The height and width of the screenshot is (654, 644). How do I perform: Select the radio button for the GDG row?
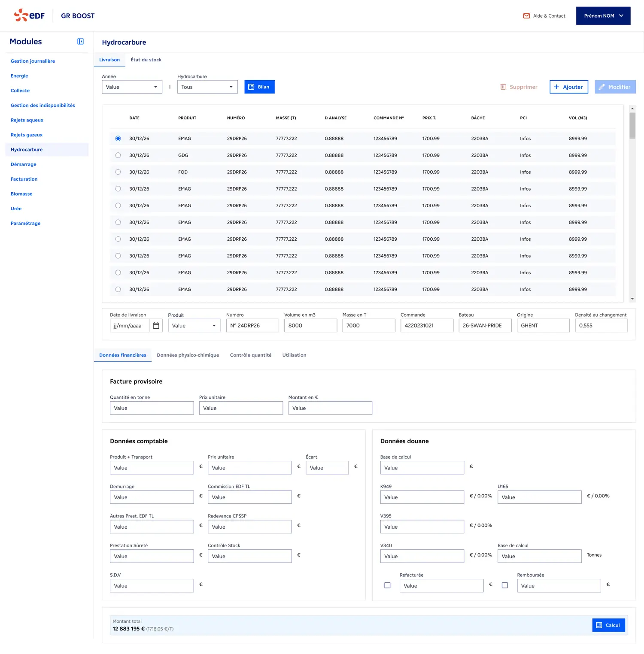(118, 155)
